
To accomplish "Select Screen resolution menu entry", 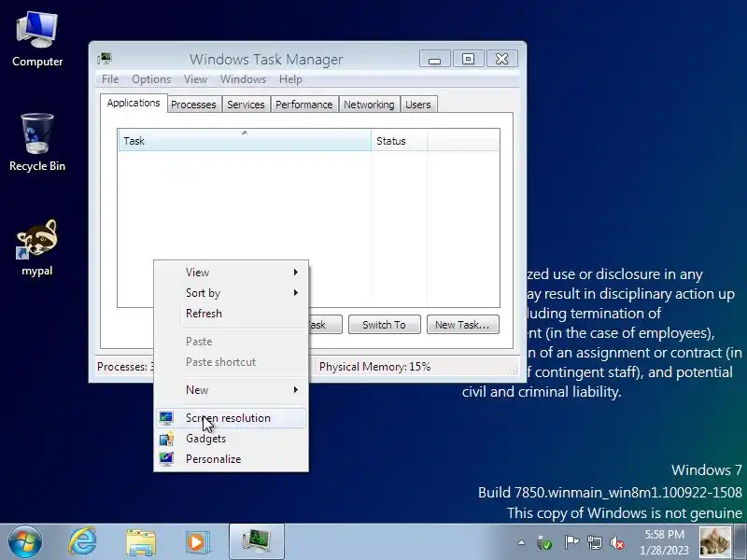I will coord(231,418).
